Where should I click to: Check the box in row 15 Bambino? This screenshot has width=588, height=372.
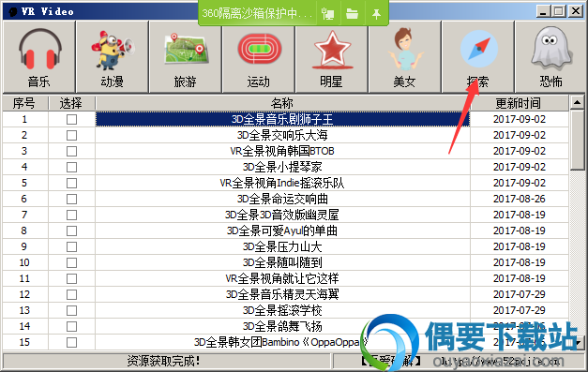click(71, 342)
